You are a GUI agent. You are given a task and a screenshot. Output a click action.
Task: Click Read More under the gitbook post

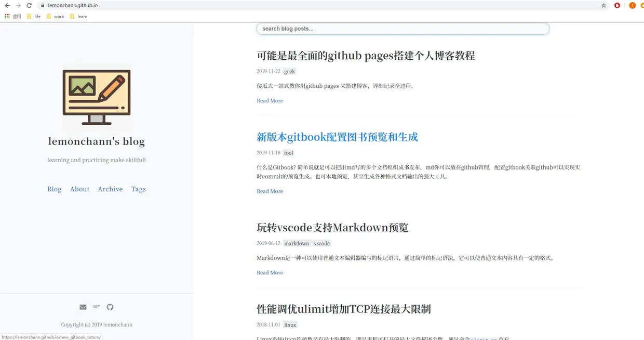coord(270,191)
